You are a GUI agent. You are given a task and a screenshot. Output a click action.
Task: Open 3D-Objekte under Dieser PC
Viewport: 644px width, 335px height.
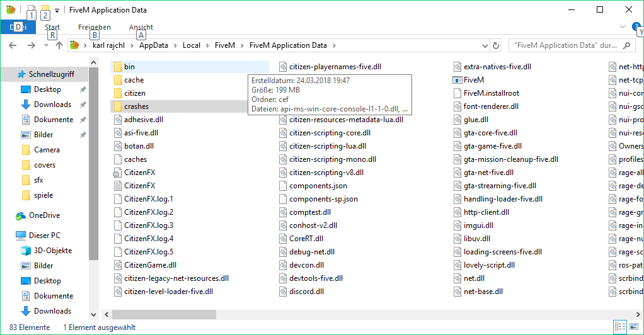tap(52, 251)
